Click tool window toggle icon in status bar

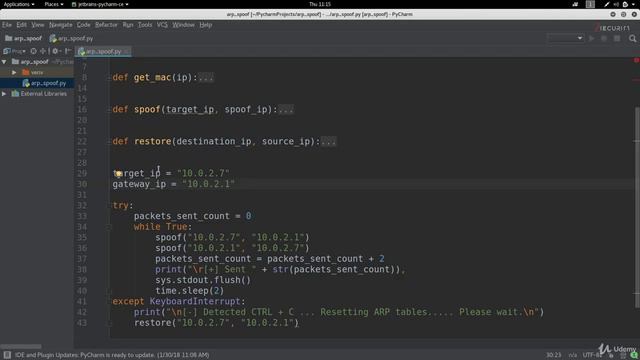coord(7,355)
